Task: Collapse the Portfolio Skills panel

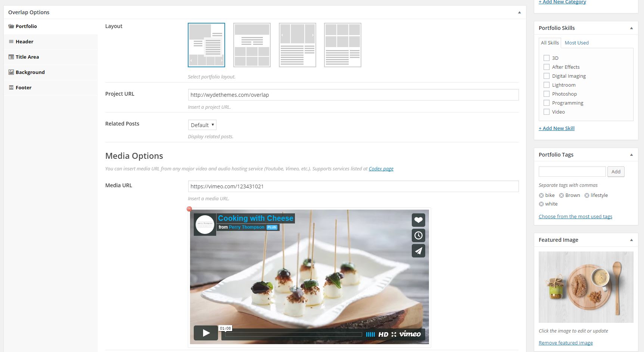Action: click(x=631, y=28)
